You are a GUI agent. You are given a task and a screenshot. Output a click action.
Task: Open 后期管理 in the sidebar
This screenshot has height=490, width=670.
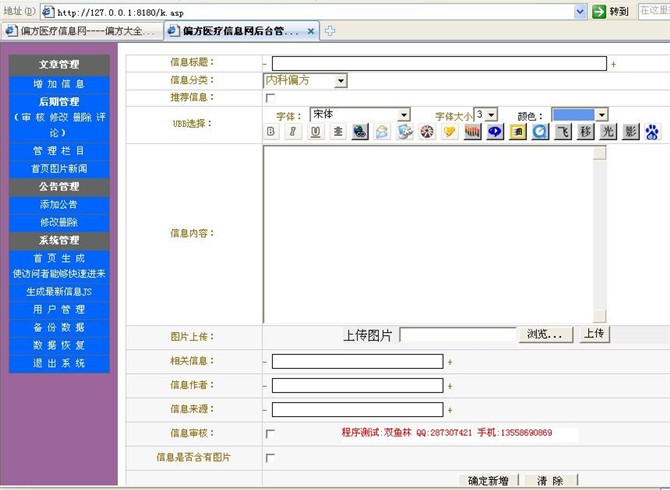tap(59, 102)
